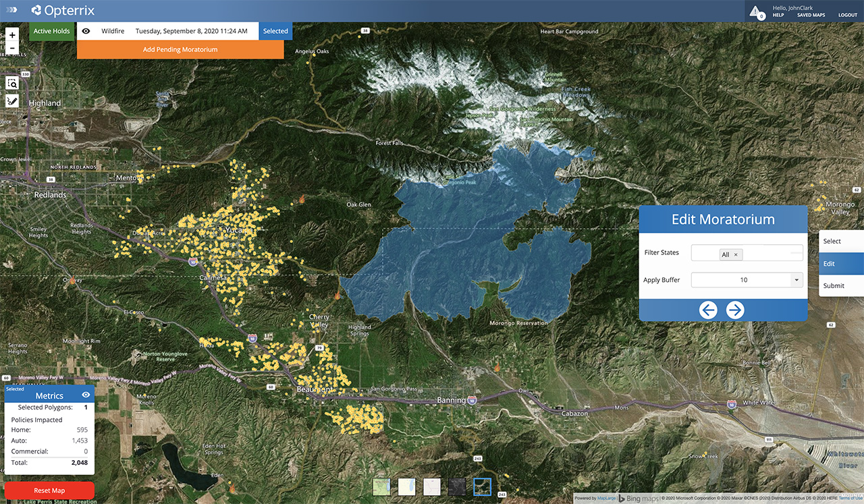864x504 pixels.
Task: Open the Apply Buffer dropdown arrow
Action: [x=796, y=280]
